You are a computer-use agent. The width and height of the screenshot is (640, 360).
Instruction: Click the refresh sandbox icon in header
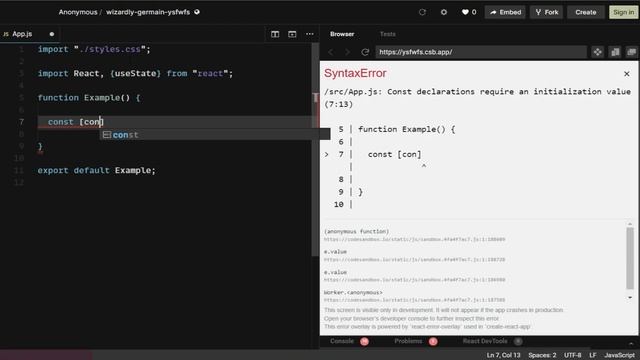[x=422, y=12]
